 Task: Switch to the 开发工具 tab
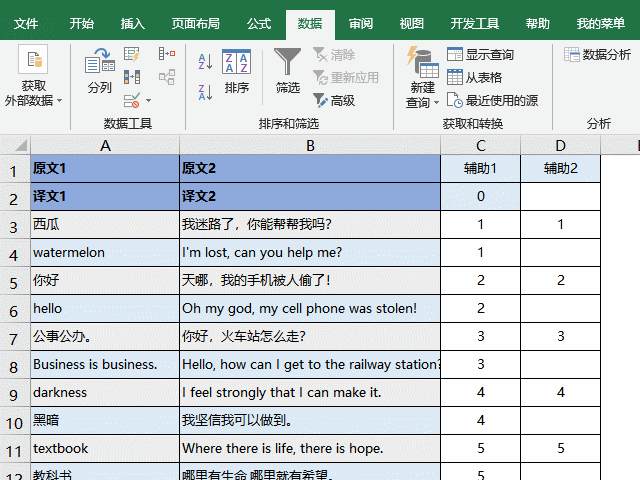tap(475, 24)
